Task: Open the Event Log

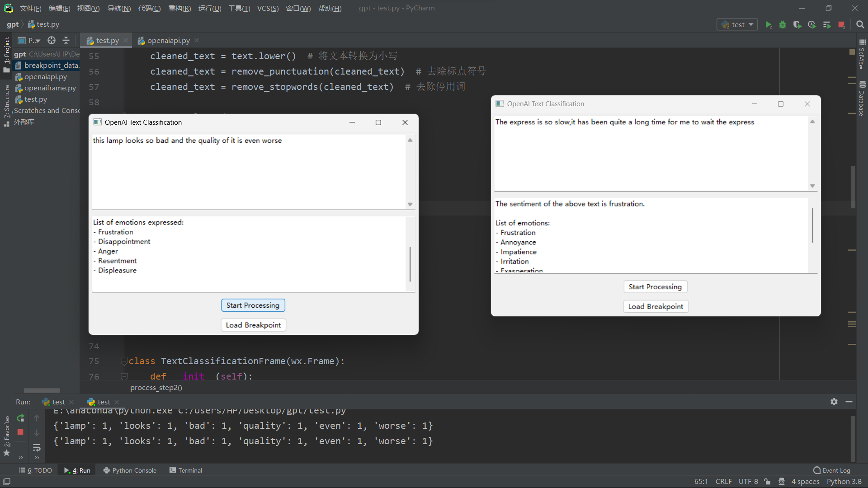Action: click(832, 470)
